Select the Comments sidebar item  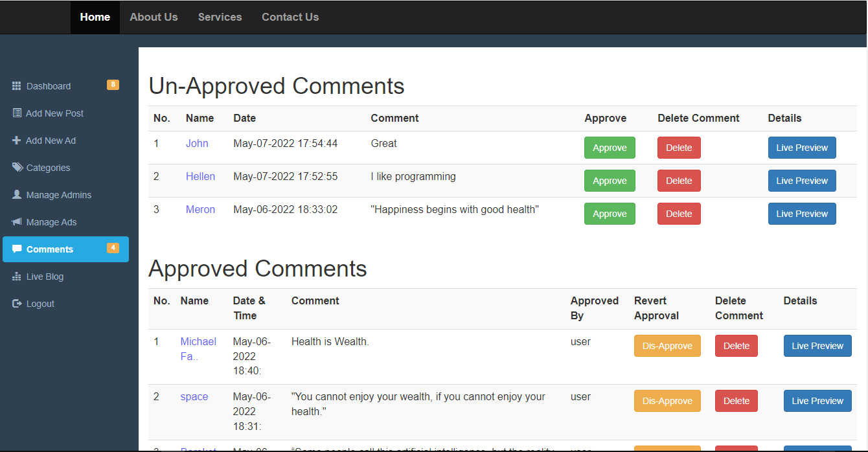65,249
